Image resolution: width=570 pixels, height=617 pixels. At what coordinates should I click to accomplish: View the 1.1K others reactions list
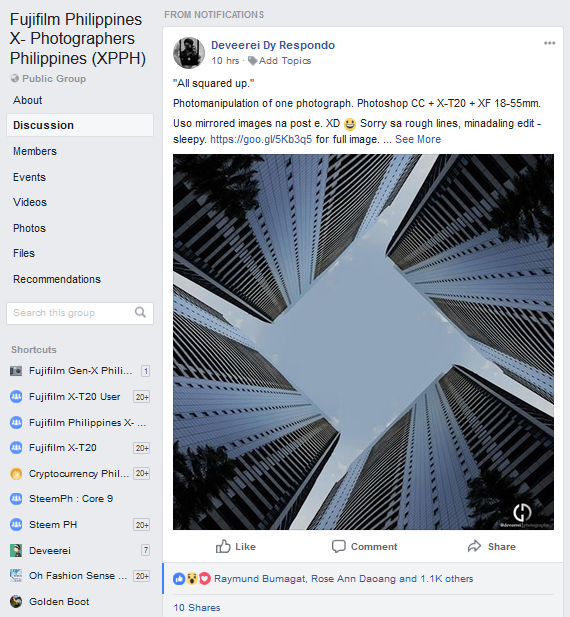click(446, 578)
